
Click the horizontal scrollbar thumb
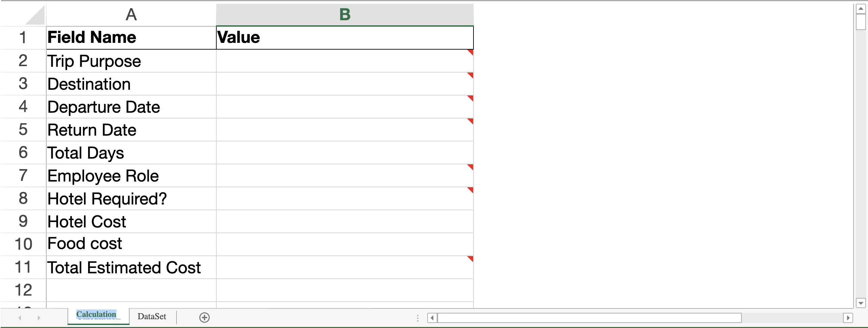coord(589,318)
